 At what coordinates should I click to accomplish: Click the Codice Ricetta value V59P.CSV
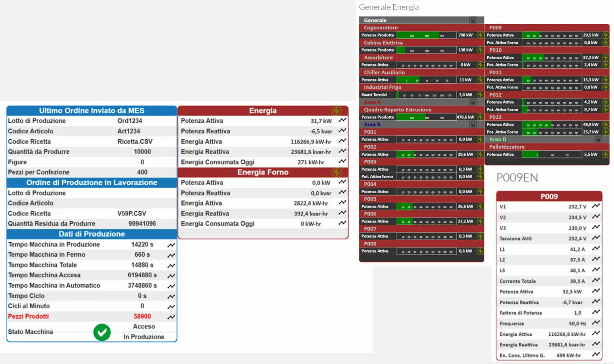132,213
